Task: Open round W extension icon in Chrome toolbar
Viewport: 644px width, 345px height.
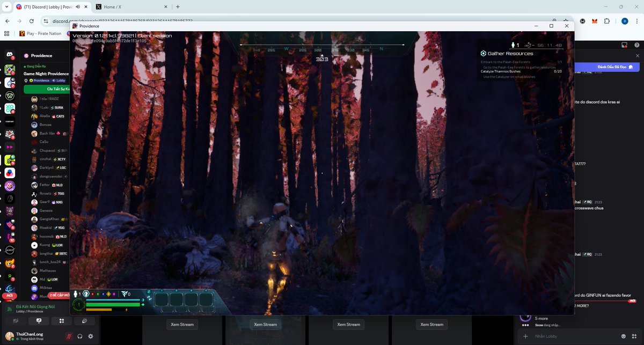Action: 582,21
